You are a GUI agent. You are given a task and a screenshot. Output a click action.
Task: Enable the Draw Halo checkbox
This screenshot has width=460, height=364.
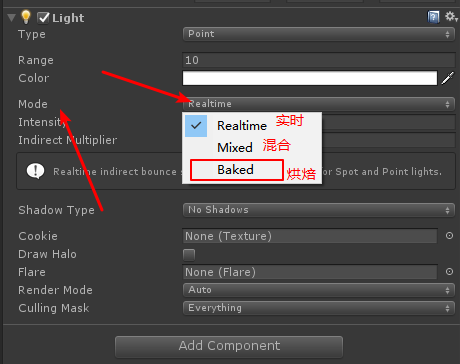point(189,255)
